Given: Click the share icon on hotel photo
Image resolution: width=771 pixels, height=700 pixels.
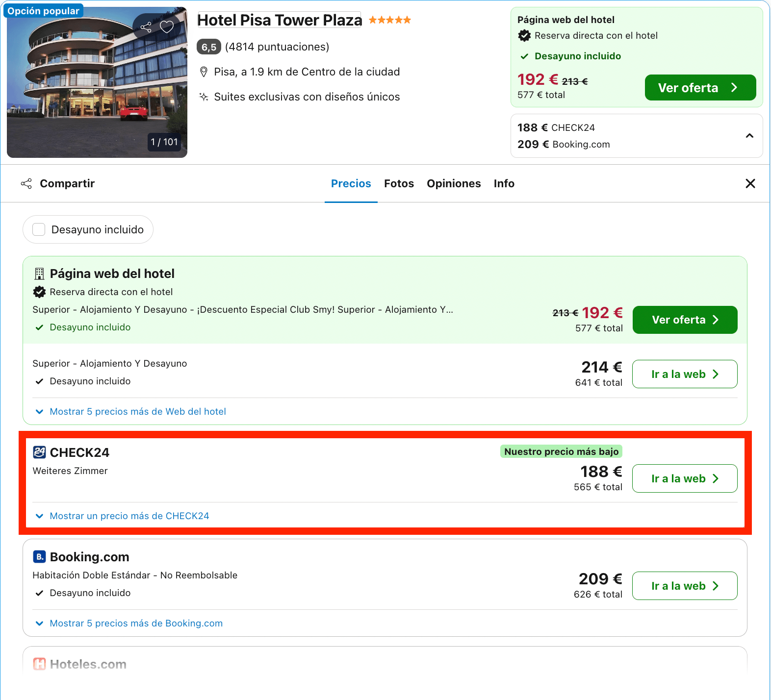Looking at the screenshot, I should click(x=146, y=27).
